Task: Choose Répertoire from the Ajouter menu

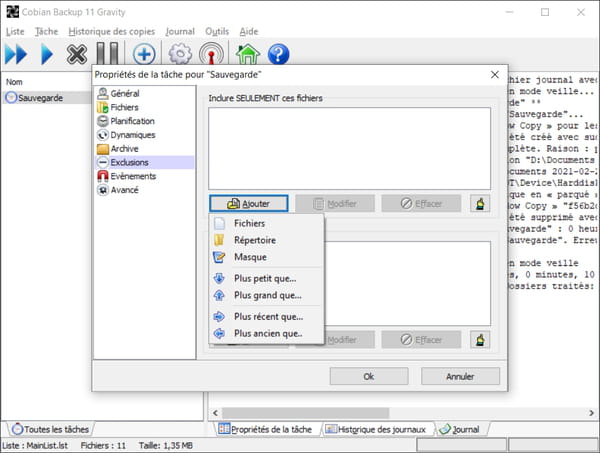Action: click(x=267, y=240)
